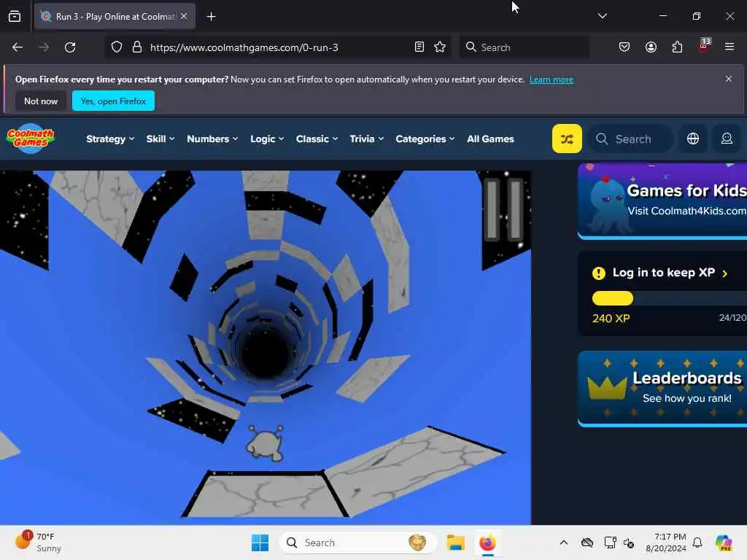Screen dimensions: 747x560
Task: Go back to the previous page
Action: (x=18, y=47)
